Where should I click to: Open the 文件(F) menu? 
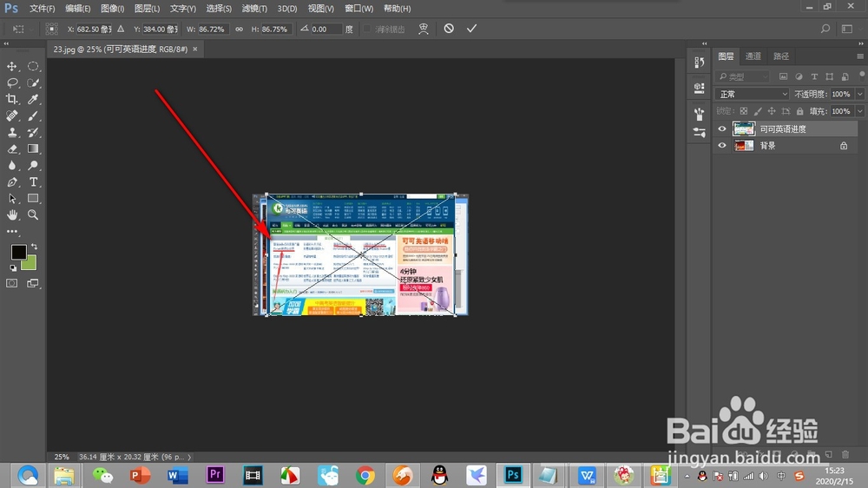42,9
